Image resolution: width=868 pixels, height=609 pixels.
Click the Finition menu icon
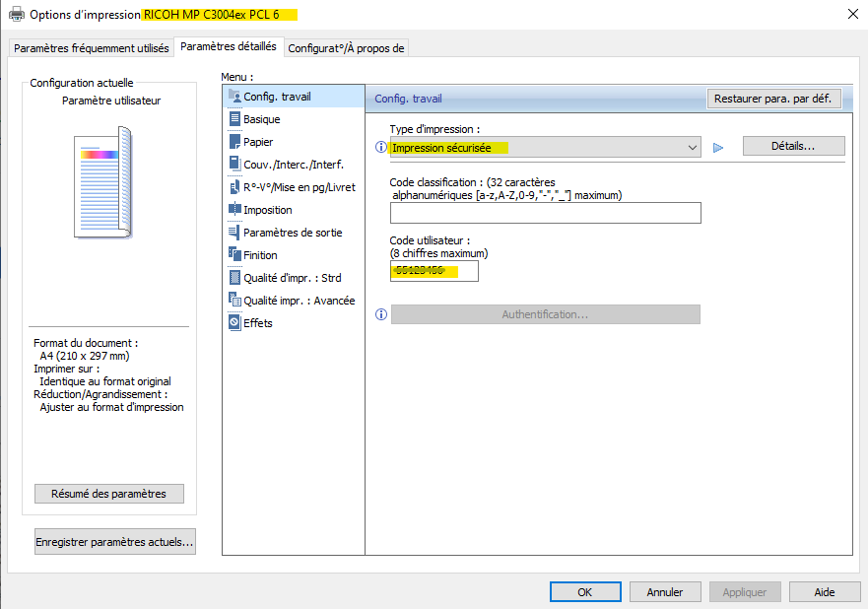pyautogui.click(x=234, y=255)
